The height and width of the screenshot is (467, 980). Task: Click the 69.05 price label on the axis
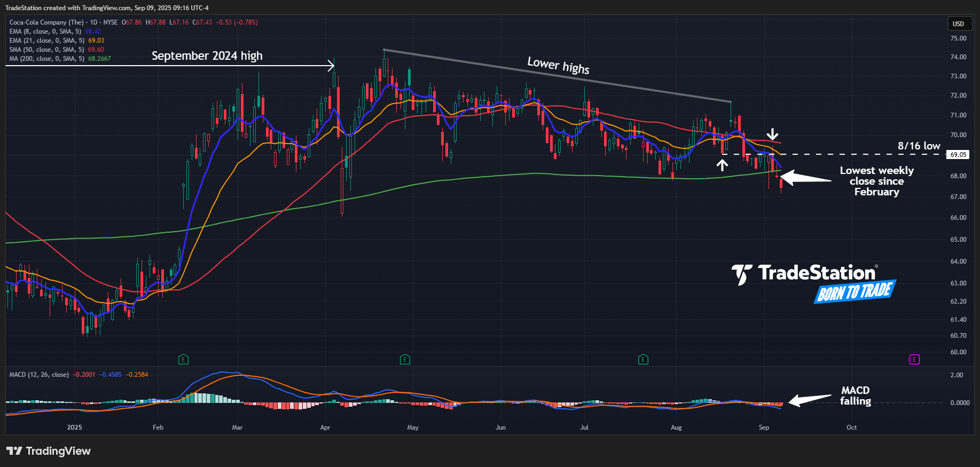(958, 155)
